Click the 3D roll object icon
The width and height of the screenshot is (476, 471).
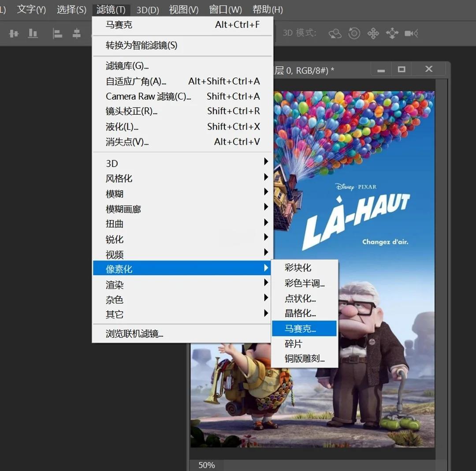354,34
